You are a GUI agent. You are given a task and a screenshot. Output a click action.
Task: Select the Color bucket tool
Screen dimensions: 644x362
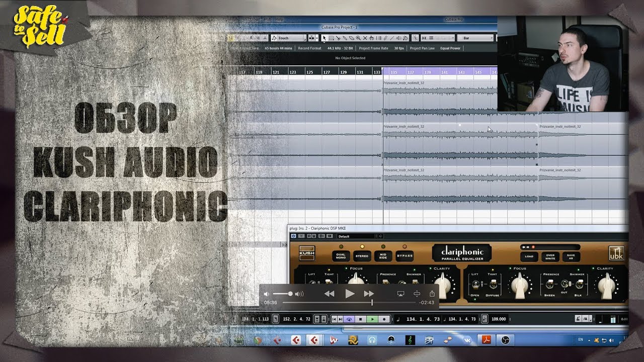(406, 38)
